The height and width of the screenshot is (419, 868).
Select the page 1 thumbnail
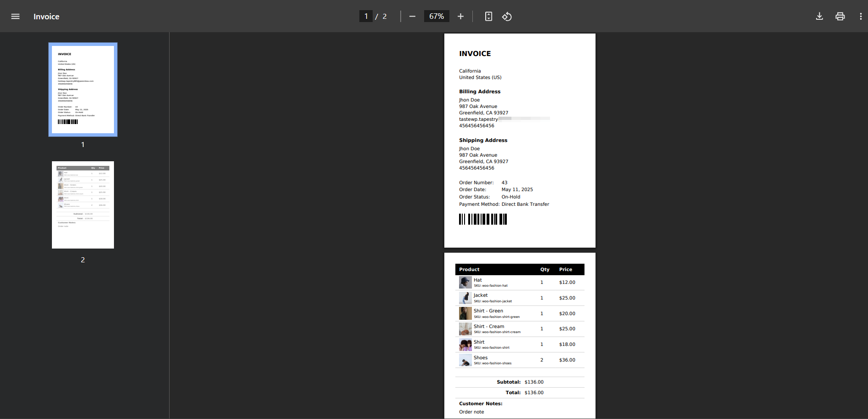coord(83,90)
